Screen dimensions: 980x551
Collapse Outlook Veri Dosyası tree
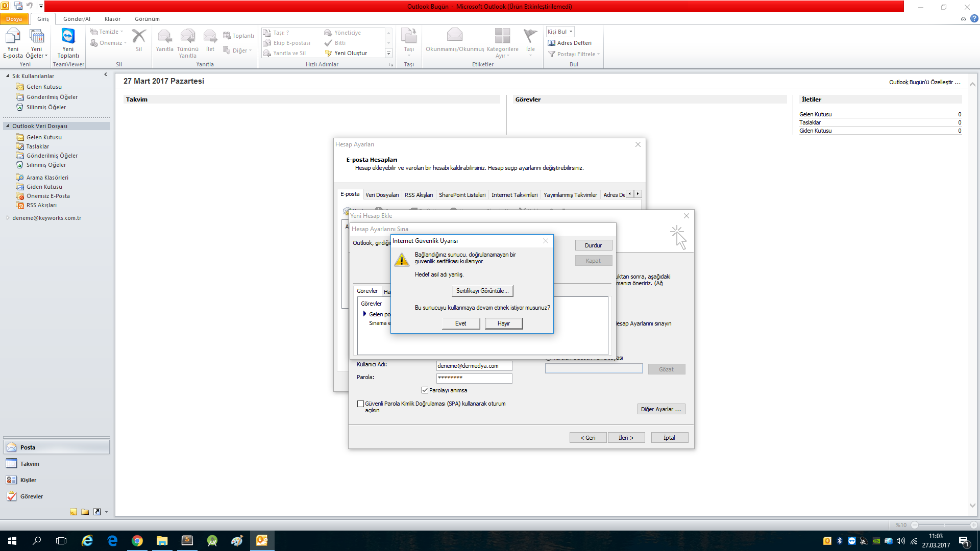8,126
